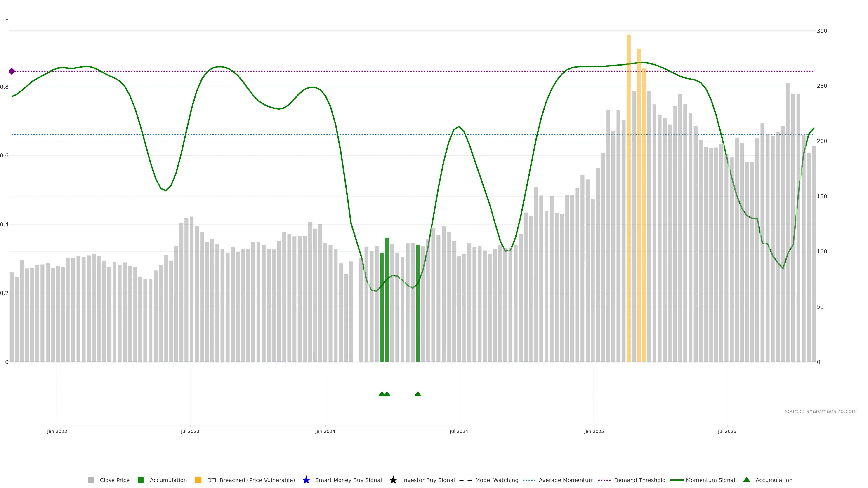This screenshot has width=868, height=488.
Task: Toggle the Demand Threshold legend label
Action: click(639, 480)
